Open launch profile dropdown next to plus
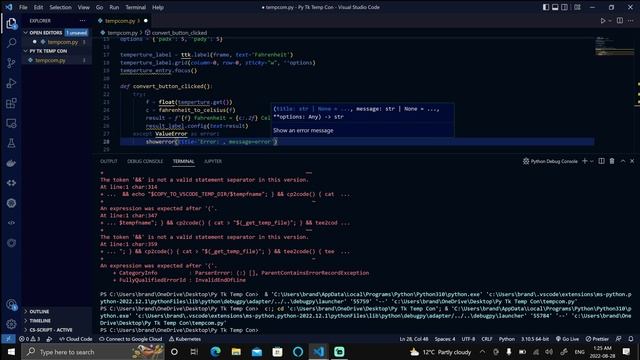This screenshot has height=360, width=640. (591, 161)
